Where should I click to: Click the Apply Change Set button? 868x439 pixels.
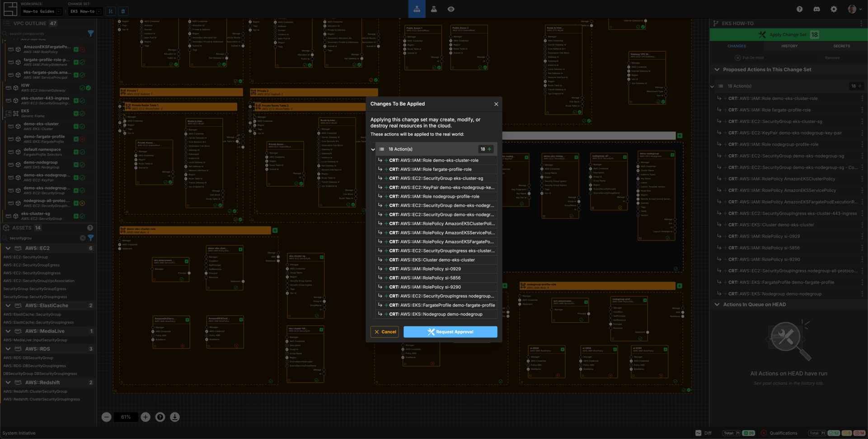pos(788,35)
